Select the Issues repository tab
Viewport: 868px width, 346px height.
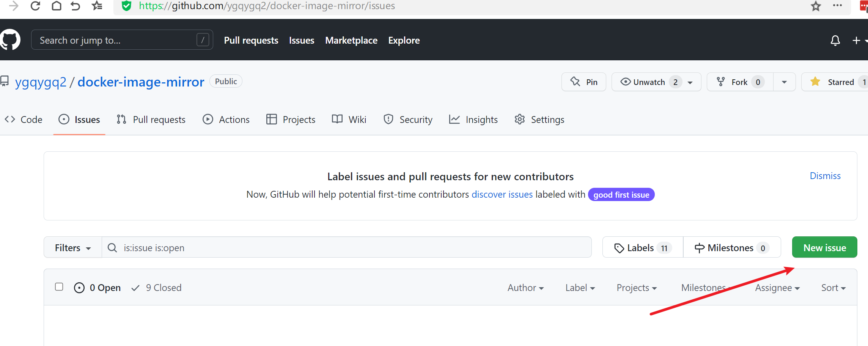(79, 120)
